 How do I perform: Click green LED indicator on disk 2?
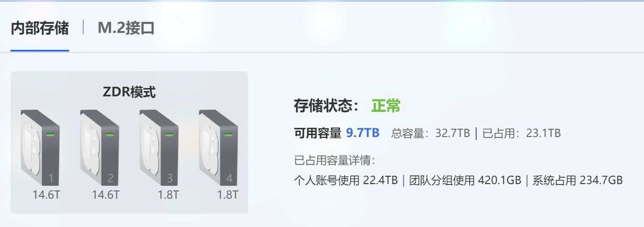(109, 135)
